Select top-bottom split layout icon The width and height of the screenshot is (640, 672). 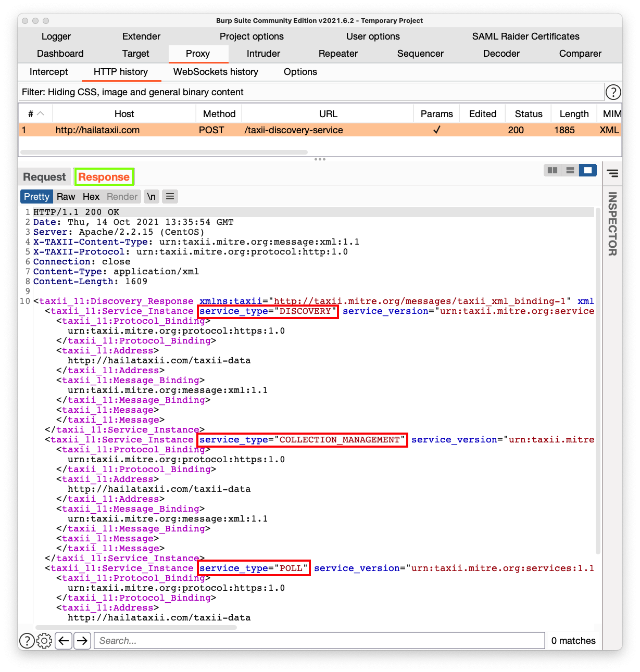pos(570,170)
